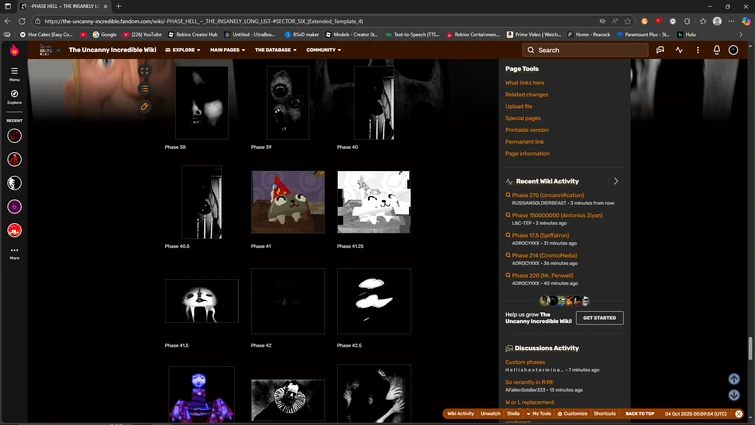
Task: Open the Phase 41.25 thumbnail
Action: click(x=374, y=202)
